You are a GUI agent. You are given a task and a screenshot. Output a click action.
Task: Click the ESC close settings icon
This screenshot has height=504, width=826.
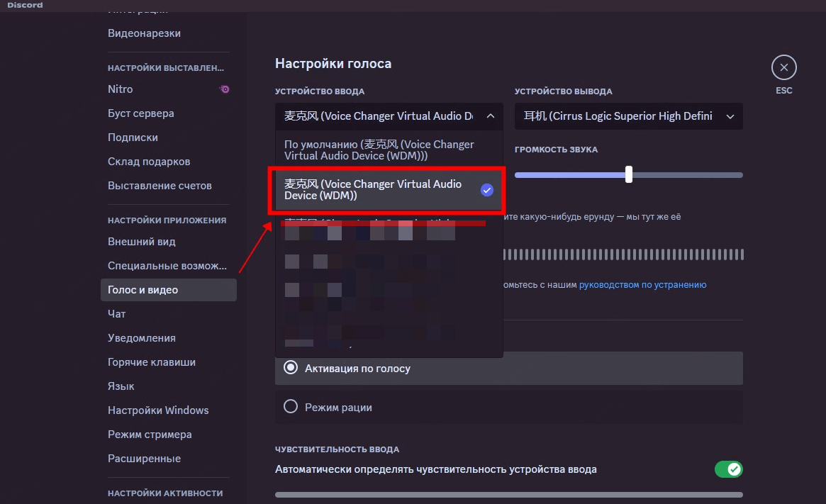[783, 68]
